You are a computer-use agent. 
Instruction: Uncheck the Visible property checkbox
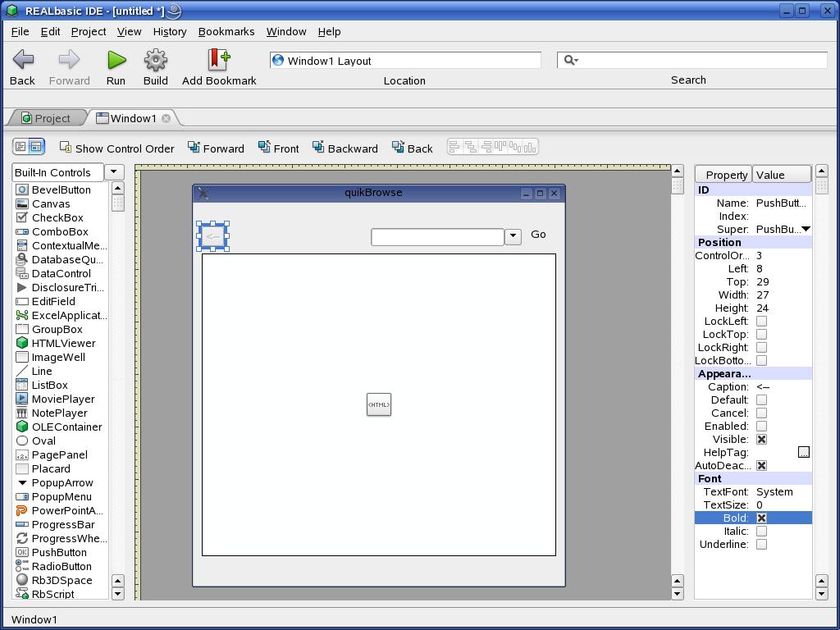(x=761, y=440)
